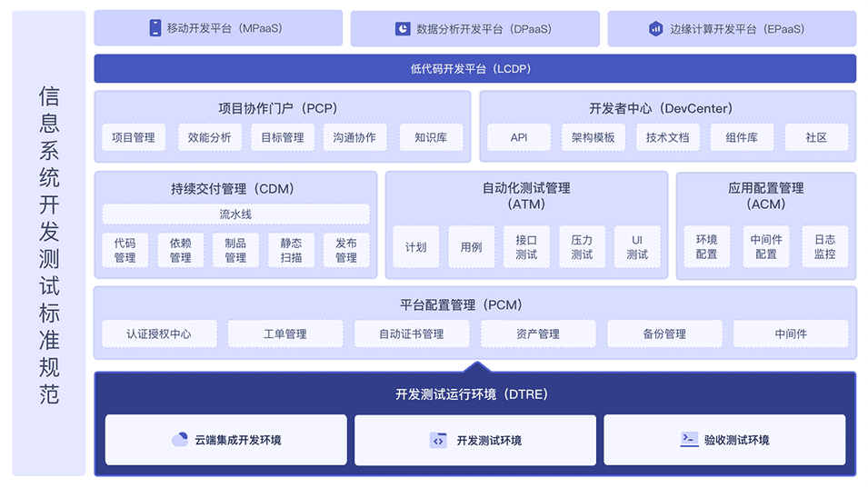
Task: Select 用例 box
Action: (x=471, y=247)
